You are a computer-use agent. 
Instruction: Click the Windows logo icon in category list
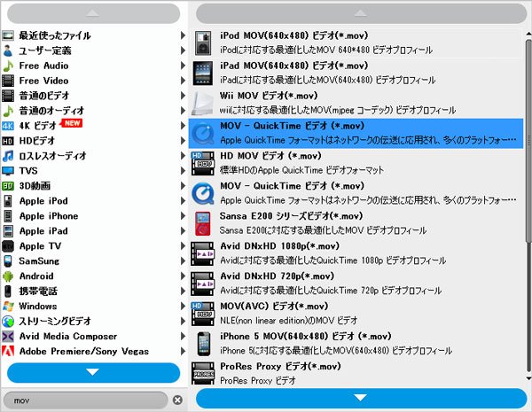[8, 307]
